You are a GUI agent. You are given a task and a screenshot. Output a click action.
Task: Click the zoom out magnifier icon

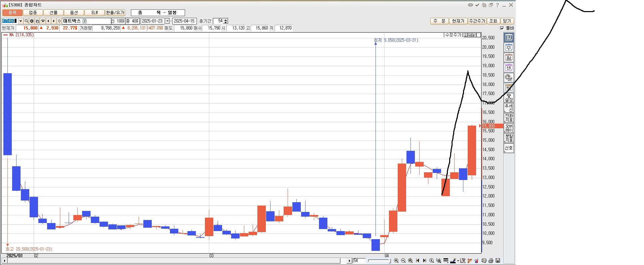tap(403, 261)
